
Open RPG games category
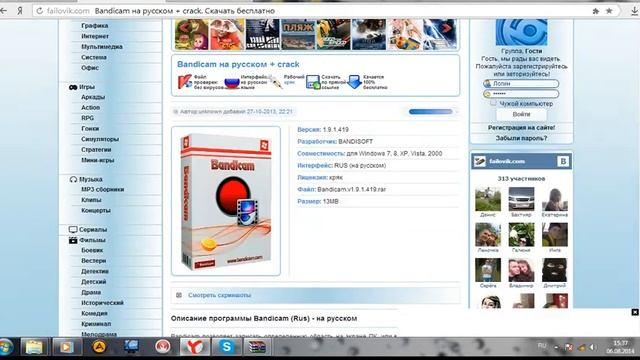pyautogui.click(x=88, y=118)
